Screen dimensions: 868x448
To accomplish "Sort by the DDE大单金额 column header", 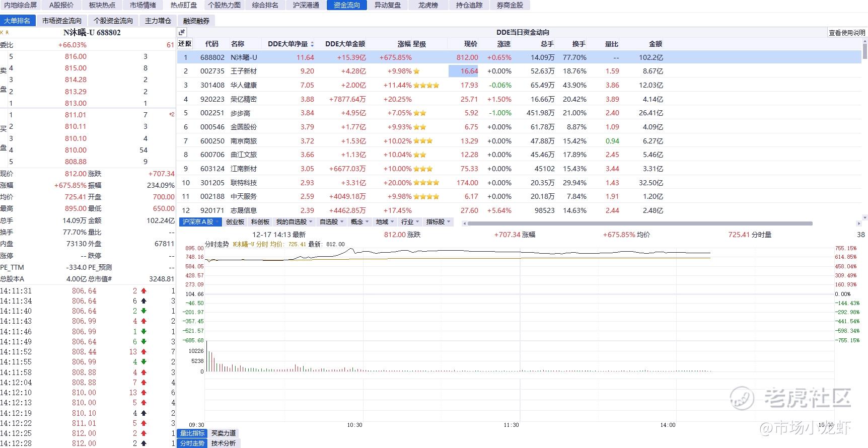I will point(345,44).
